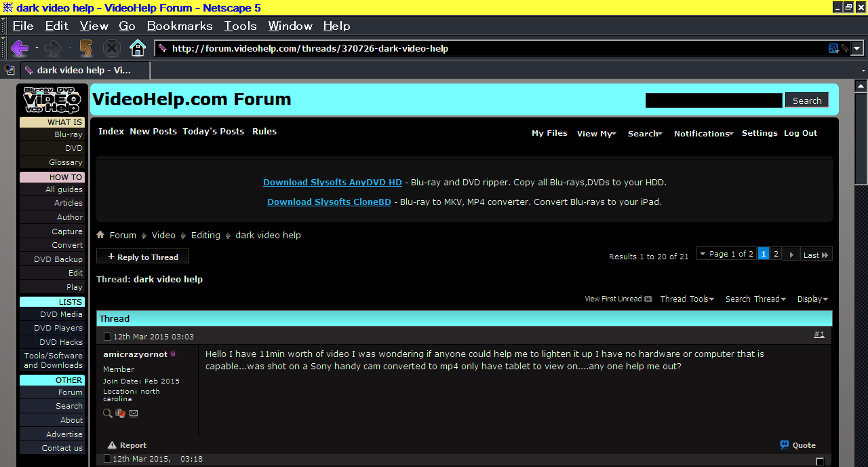This screenshot has width=868, height=467.
Task: Quote the first post
Action: [798, 445]
